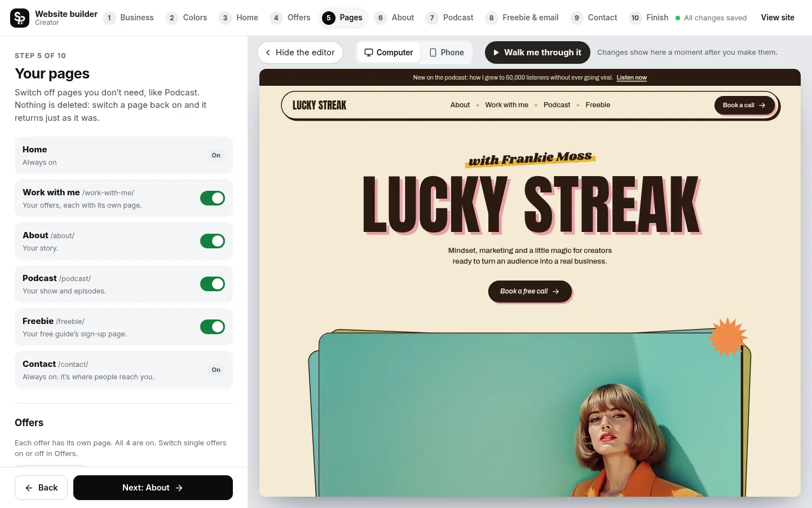812x508 pixels.
Task: Click Book a call in preview header
Action: tap(744, 105)
